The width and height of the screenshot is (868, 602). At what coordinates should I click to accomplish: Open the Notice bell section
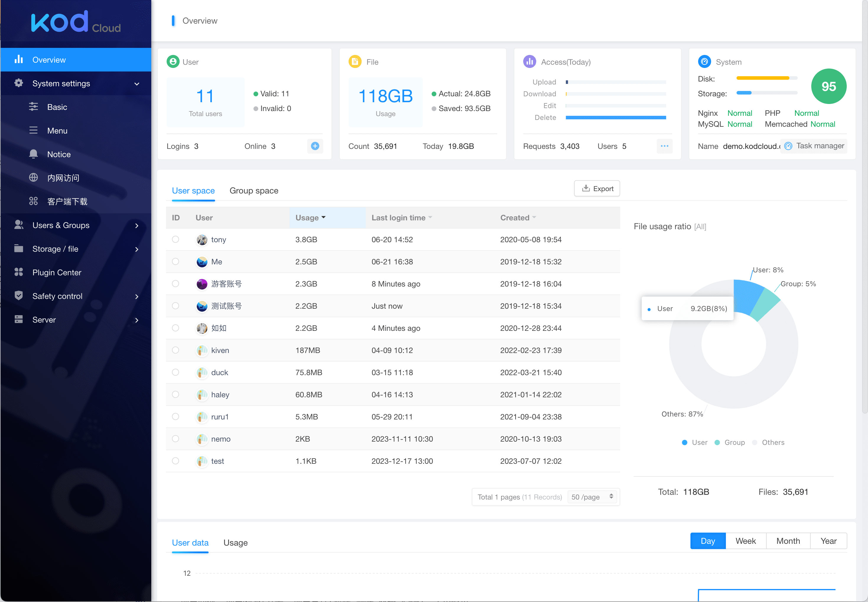(x=34, y=154)
